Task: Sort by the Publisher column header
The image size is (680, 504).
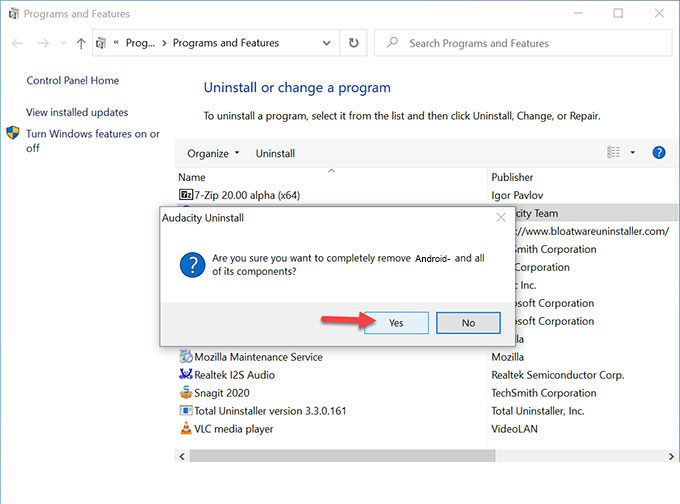Action: [512, 177]
